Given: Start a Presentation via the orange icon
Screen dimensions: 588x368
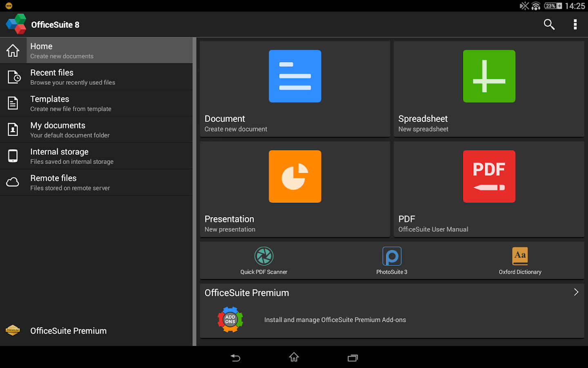Looking at the screenshot, I should pos(295,176).
